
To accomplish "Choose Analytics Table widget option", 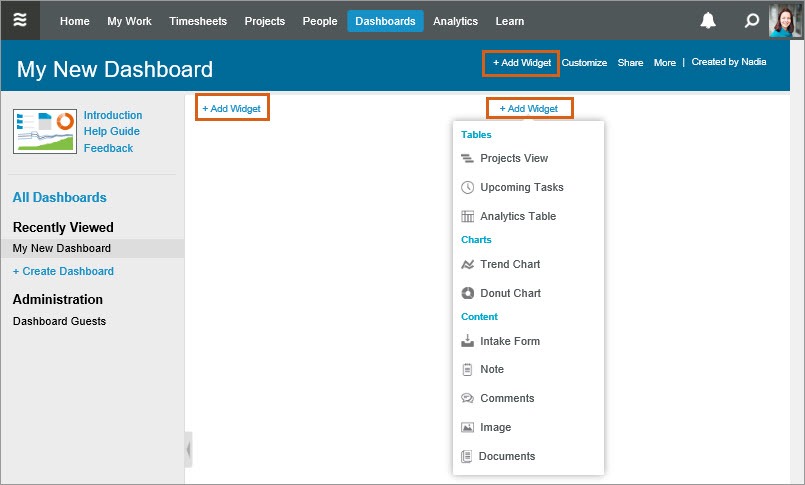I will coord(517,217).
